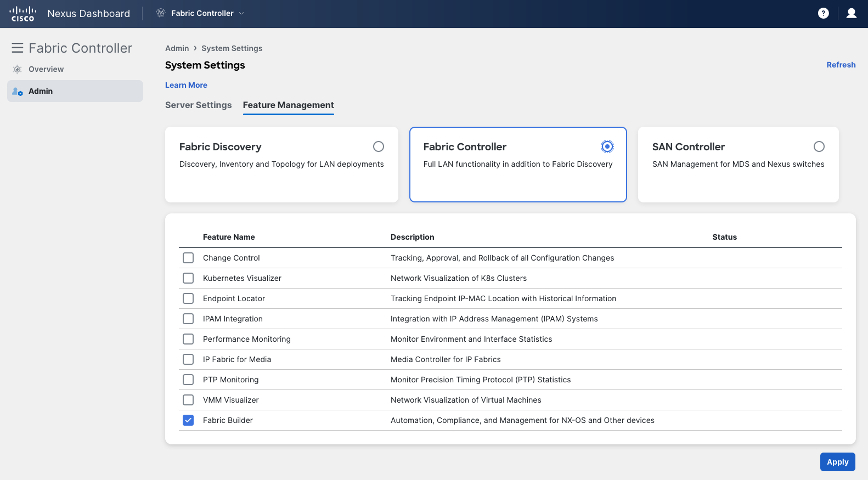Click the System Settings breadcrumb
The width and height of the screenshot is (868, 480).
tap(232, 48)
